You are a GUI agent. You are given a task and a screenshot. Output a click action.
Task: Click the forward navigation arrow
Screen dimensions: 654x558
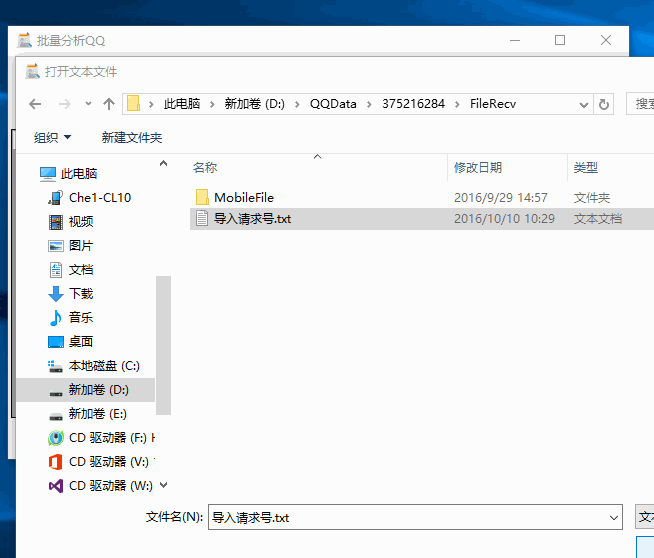pyautogui.click(x=65, y=104)
